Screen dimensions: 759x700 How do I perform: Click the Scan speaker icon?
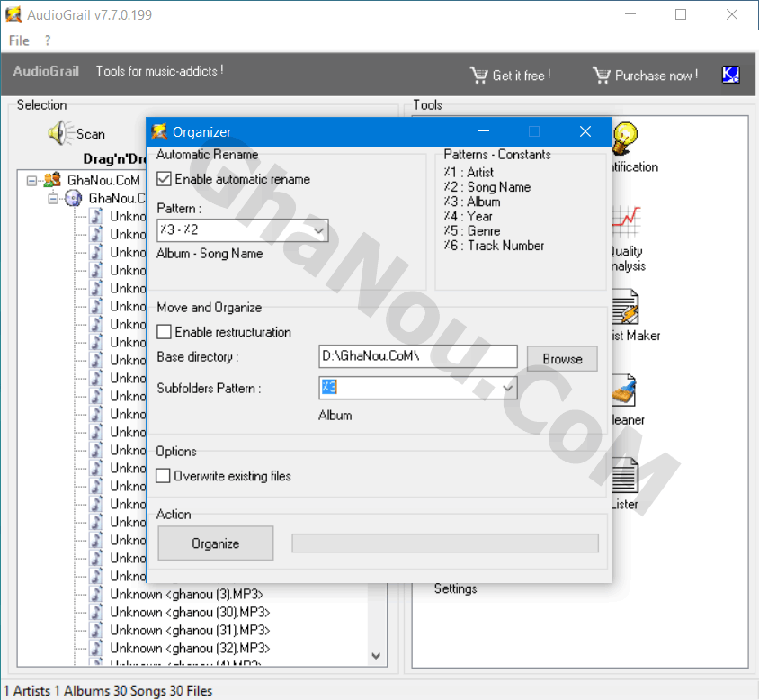pyautogui.click(x=60, y=133)
